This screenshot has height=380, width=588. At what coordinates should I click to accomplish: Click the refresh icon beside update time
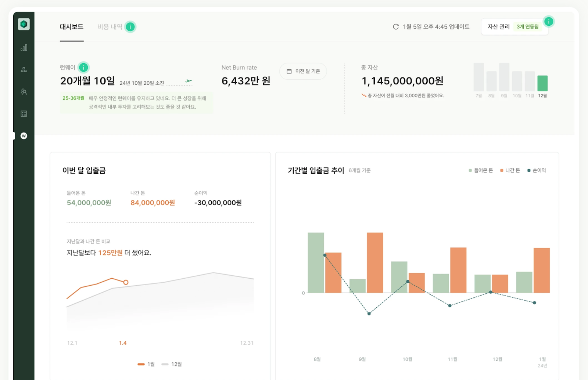point(396,27)
